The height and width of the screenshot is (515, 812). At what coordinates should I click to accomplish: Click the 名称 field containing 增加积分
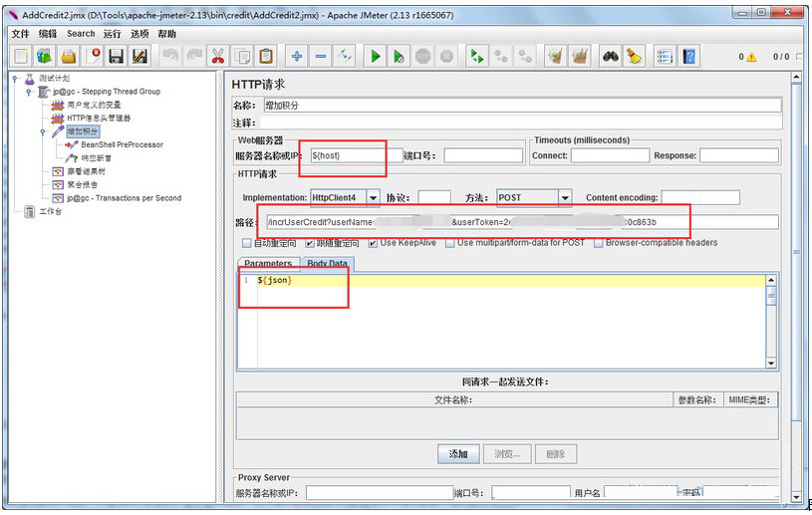pyautogui.click(x=522, y=105)
